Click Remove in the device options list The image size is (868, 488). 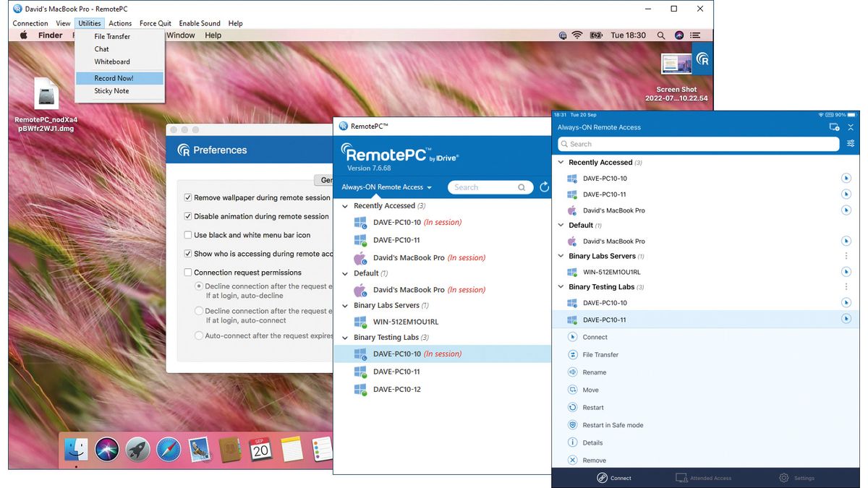[572, 460]
